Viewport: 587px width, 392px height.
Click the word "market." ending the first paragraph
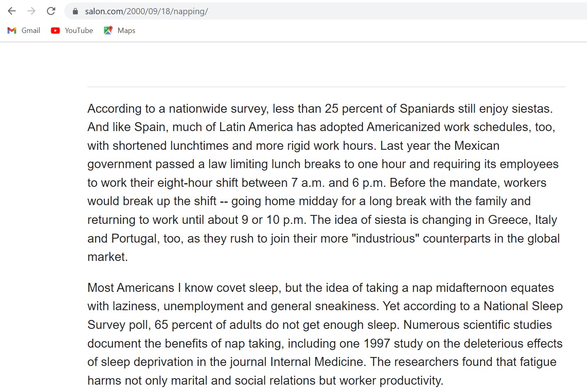108,257
